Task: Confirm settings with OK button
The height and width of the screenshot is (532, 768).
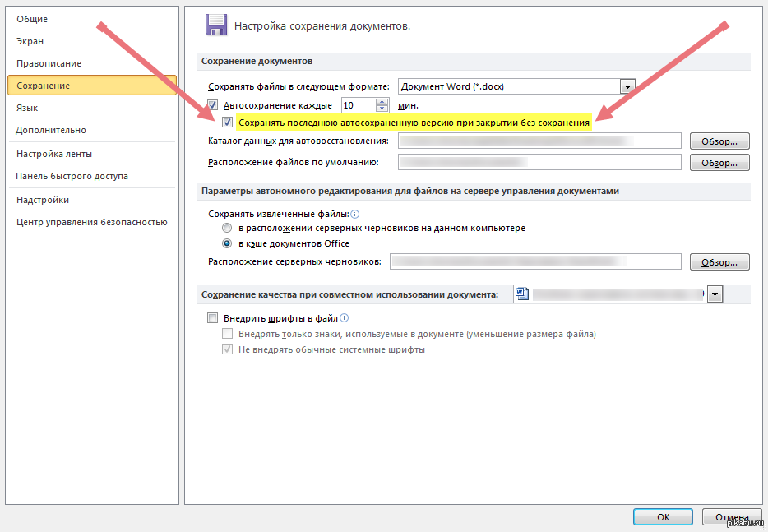Action: (x=663, y=517)
